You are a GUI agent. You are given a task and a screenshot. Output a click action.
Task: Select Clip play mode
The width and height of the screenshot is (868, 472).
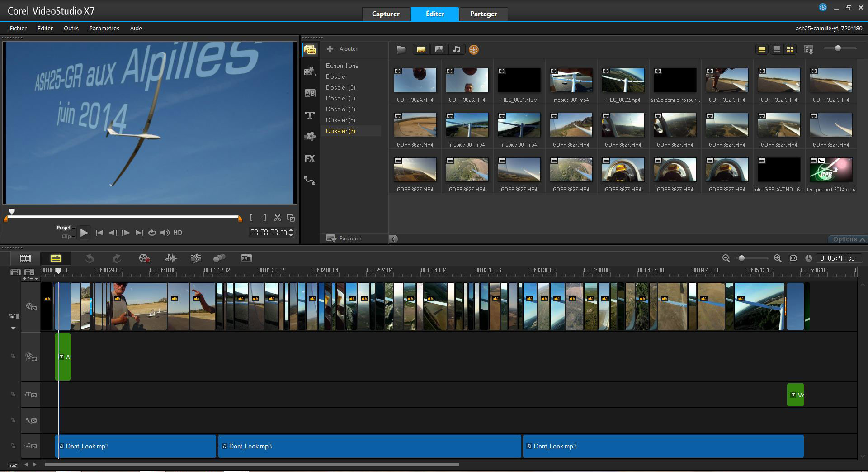click(x=66, y=236)
